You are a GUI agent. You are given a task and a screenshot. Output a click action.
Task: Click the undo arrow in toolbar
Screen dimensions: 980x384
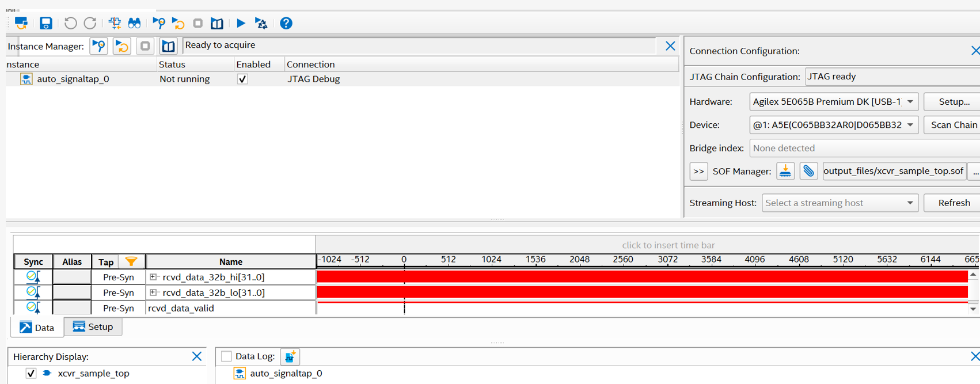point(70,23)
